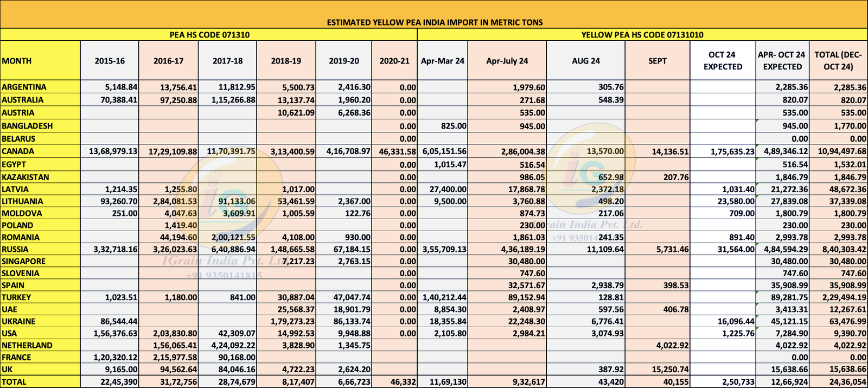Select the 2015-16 column header
Image resolution: width=868 pixels, height=388 pixels.
tap(110, 61)
